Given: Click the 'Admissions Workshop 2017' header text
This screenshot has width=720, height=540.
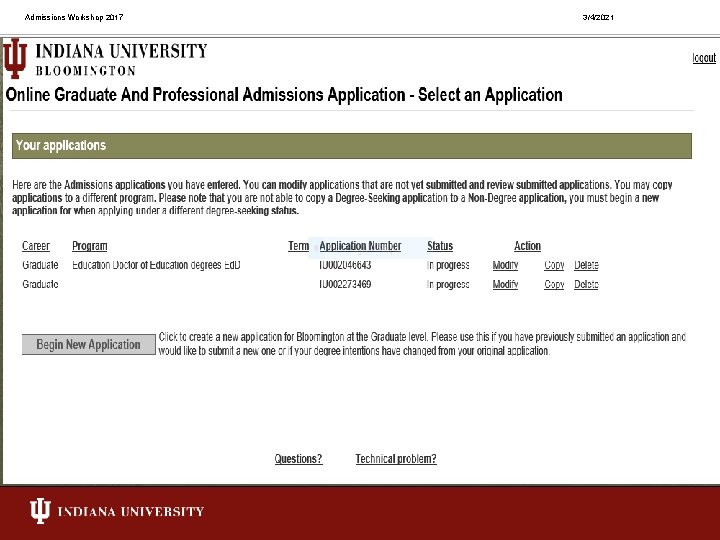Looking at the screenshot, I should point(74,17).
